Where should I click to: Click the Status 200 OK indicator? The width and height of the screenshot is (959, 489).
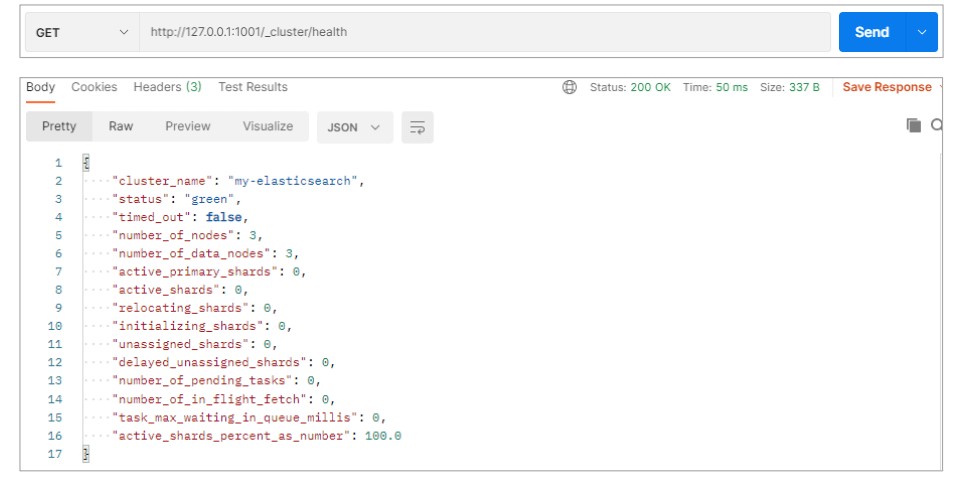pos(630,87)
